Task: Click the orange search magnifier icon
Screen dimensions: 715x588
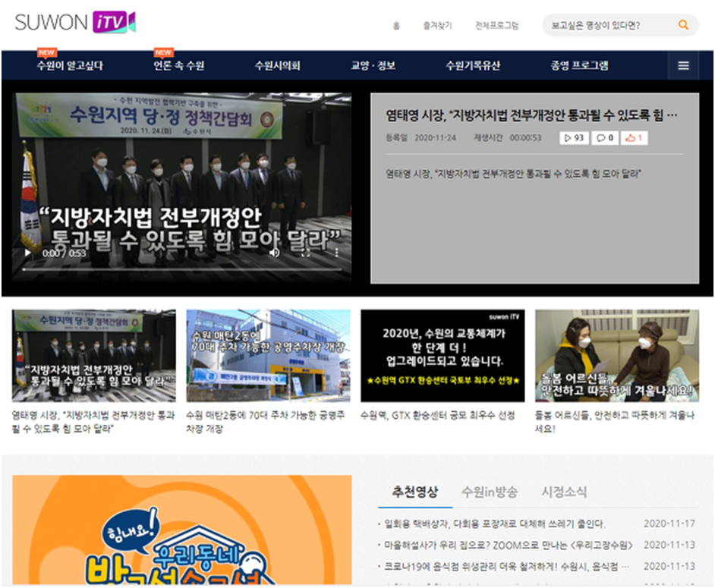Action: tap(683, 24)
